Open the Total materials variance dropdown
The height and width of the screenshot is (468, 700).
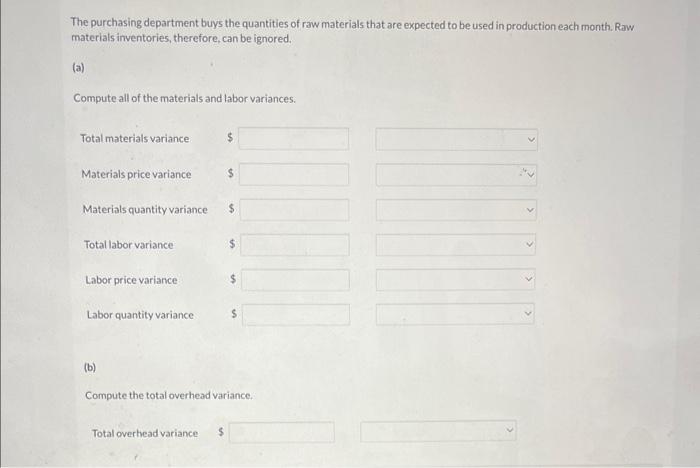pos(456,139)
